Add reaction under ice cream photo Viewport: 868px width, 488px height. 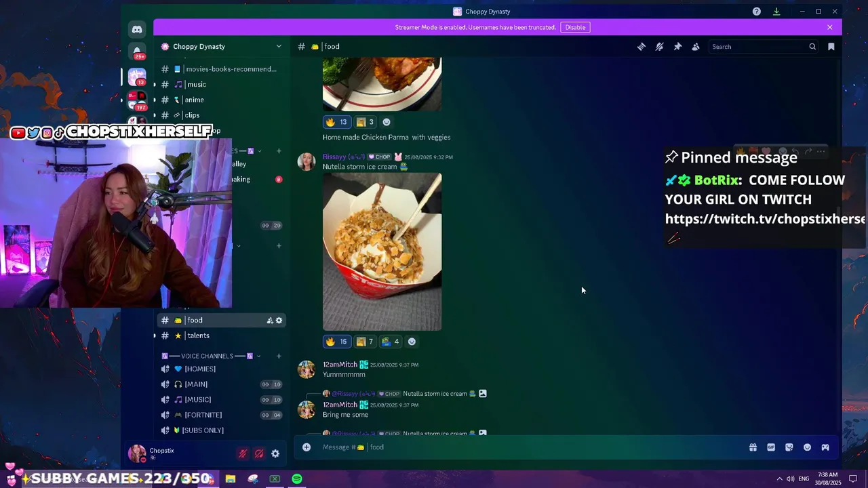point(412,342)
